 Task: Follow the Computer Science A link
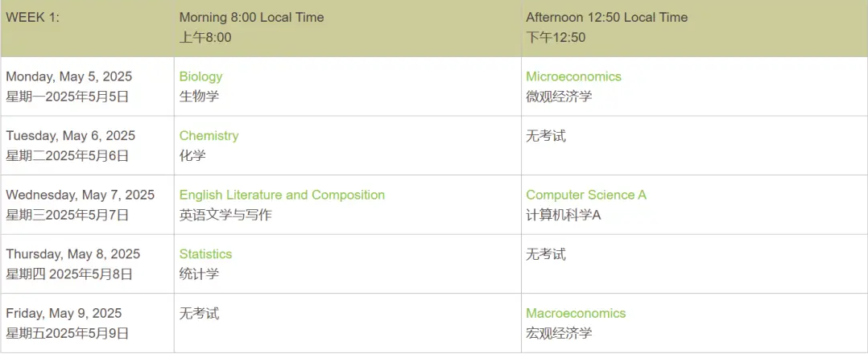click(x=586, y=196)
